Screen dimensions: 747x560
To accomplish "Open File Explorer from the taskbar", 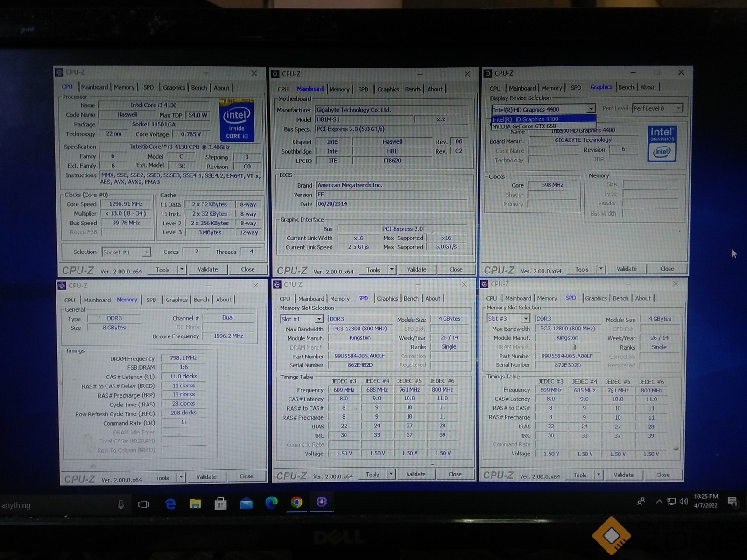I will point(195,504).
